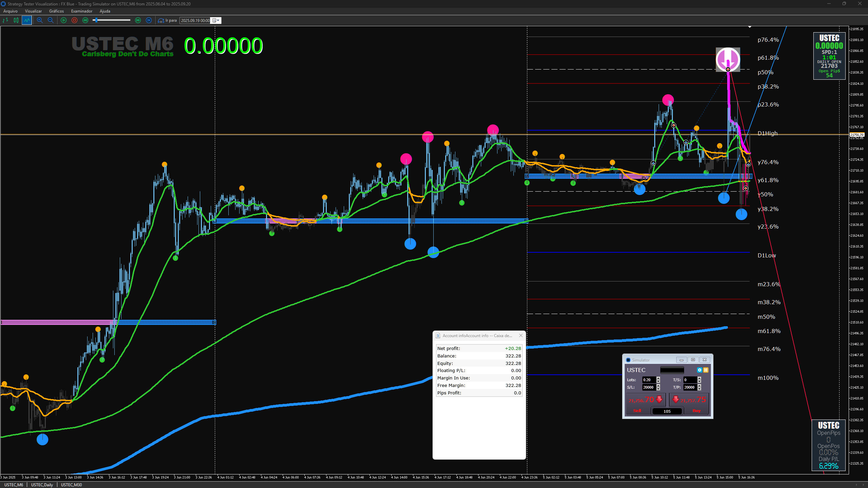This screenshot has height=488, width=868.
Task: Click the orange Simulator grid icon
Action: point(706,370)
